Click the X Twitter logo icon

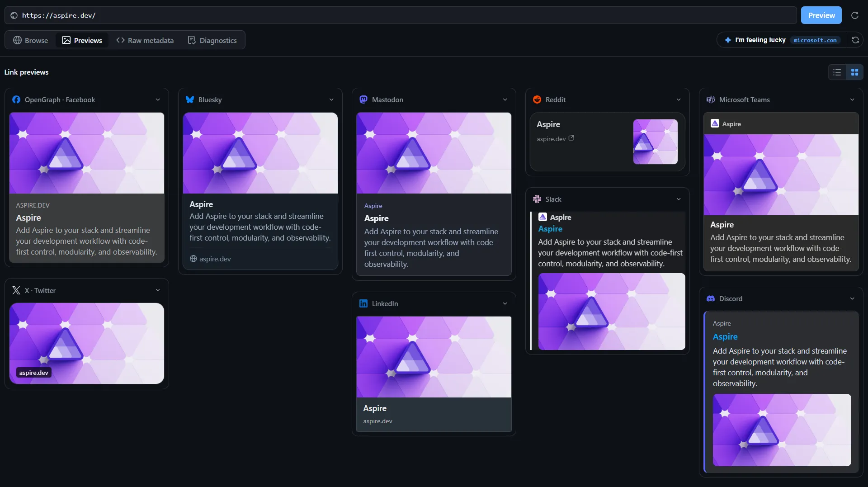tap(16, 290)
